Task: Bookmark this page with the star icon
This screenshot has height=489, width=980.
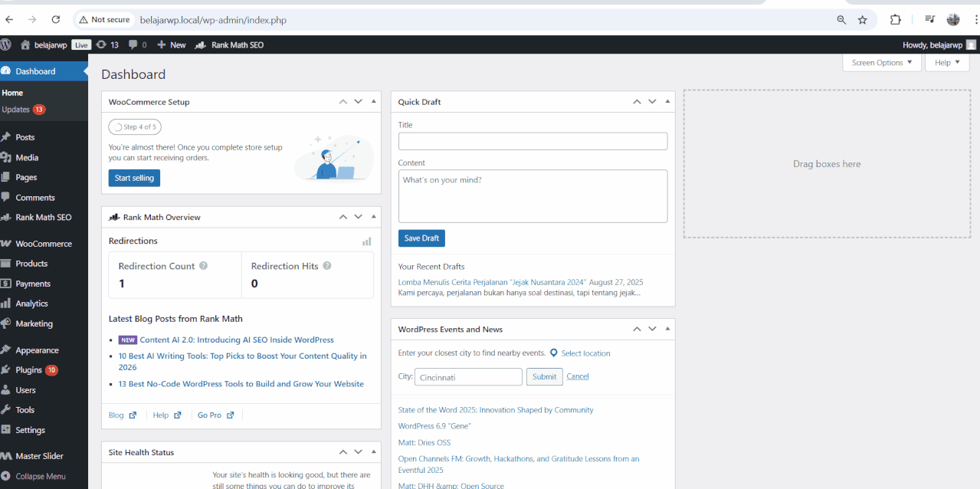Action: (863, 20)
